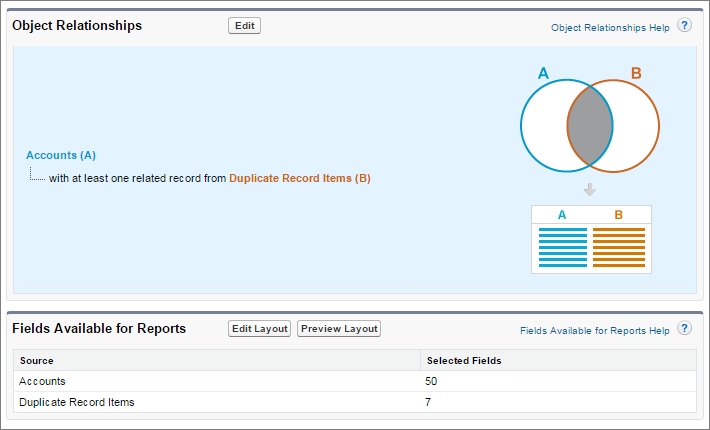Viewport: 710px width, 430px height.
Task: Click the Selected Fields column header
Action: (558, 361)
